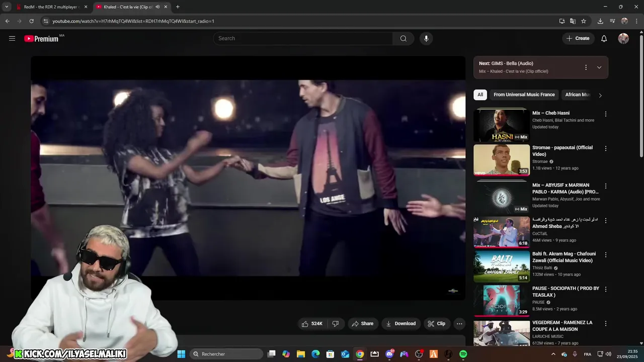Image resolution: width=644 pixels, height=362 pixels.
Task: Like the video with 524K likes
Action: click(312, 324)
